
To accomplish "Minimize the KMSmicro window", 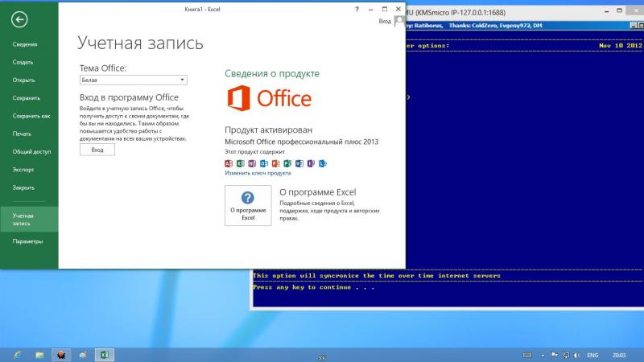I will point(607,12).
